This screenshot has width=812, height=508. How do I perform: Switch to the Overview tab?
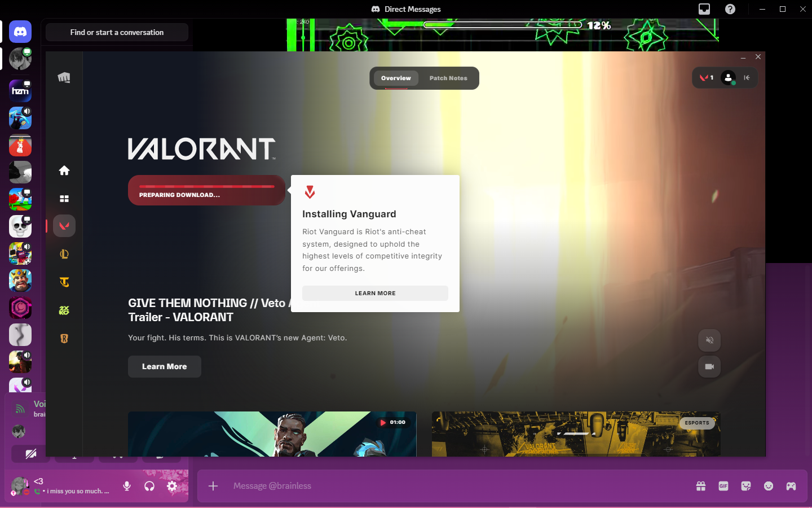click(396, 78)
